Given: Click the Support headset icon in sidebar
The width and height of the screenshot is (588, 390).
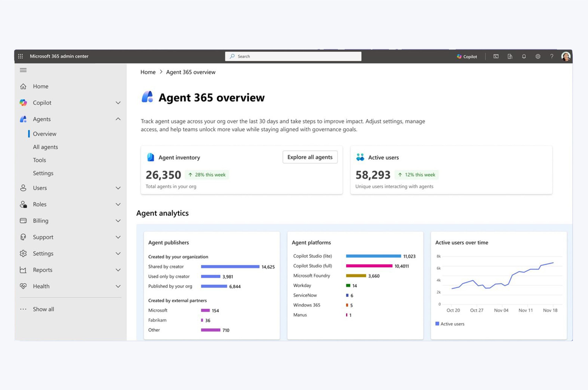Looking at the screenshot, I should pos(23,237).
